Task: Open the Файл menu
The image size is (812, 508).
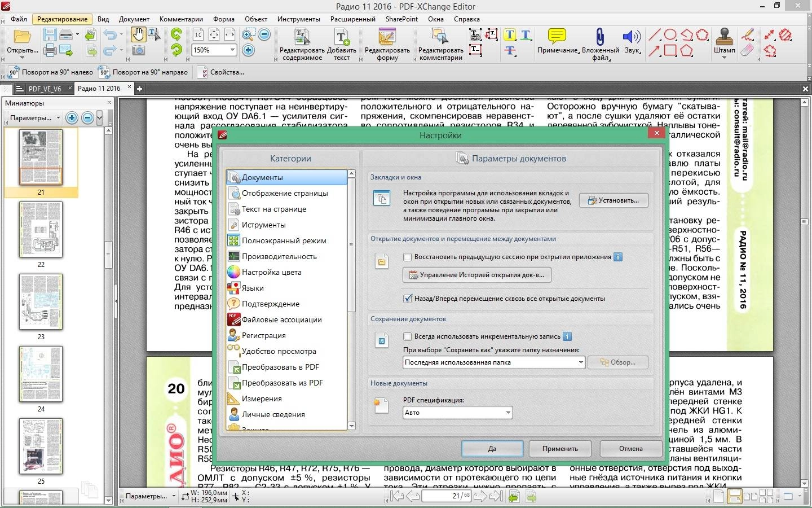Action: tap(19, 19)
